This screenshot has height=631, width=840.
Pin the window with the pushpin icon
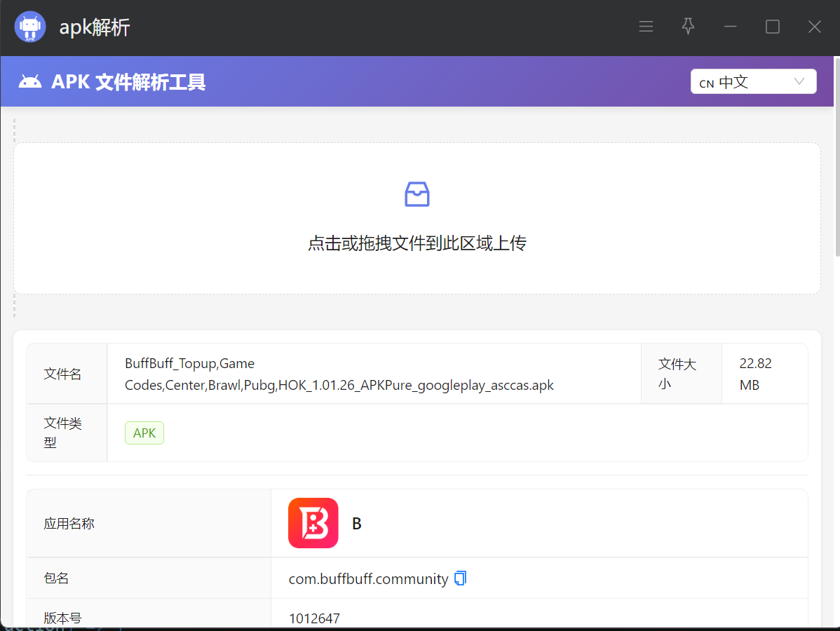point(688,27)
